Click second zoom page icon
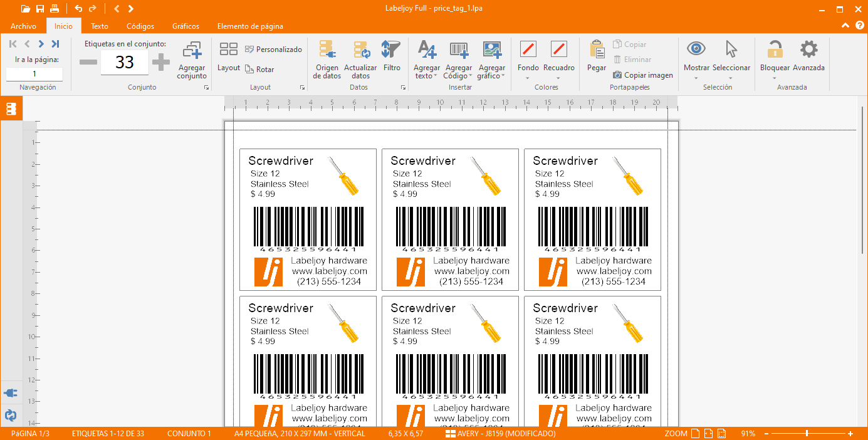The height and width of the screenshot is (440, 868). [x=708, y=434]
